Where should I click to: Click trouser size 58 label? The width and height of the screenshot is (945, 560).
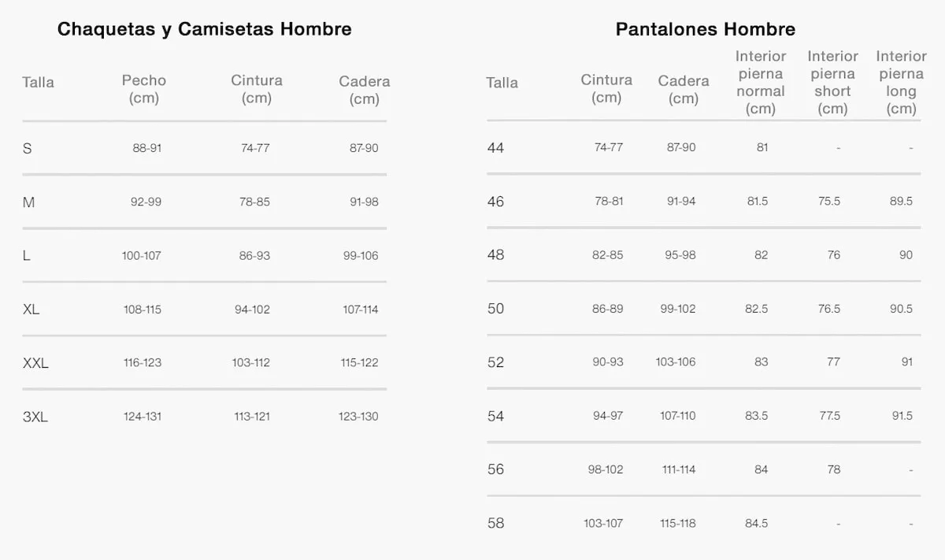click(495, 523)
